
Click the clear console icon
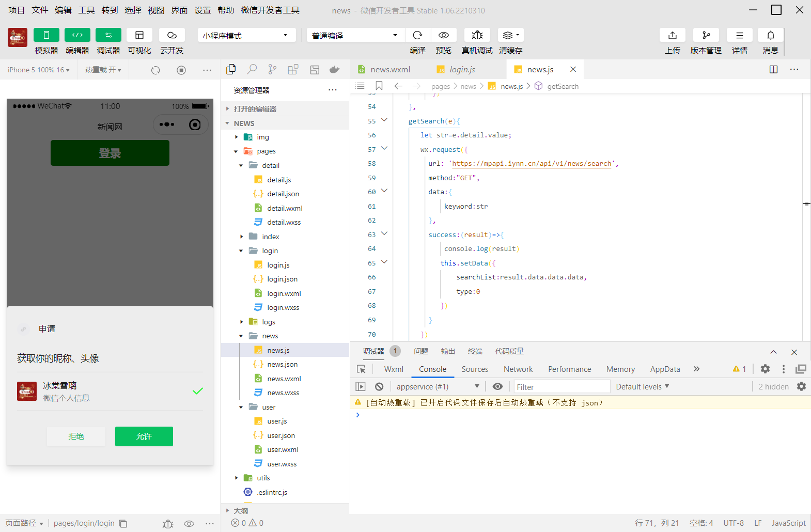[x=379, y=387]
